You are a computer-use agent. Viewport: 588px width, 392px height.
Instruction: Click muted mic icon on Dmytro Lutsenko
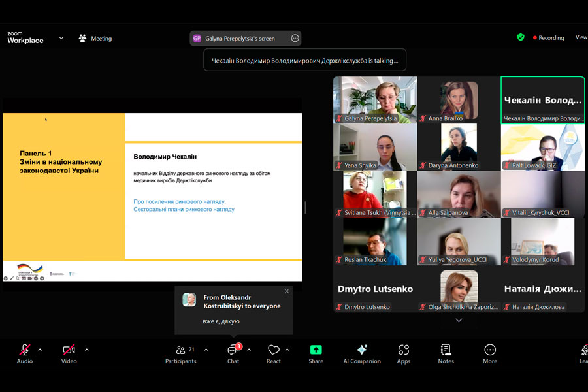(339, 307)
